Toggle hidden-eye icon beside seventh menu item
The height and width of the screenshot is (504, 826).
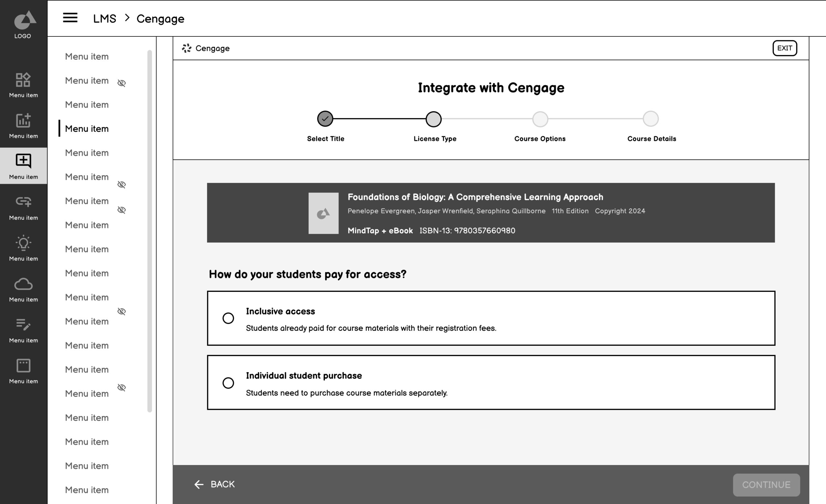click(x=122, y=210)
